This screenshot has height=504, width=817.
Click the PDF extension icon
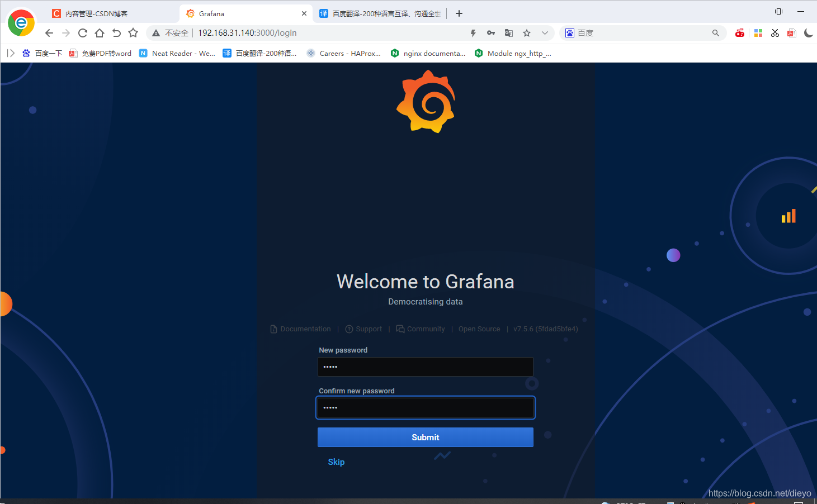(x=791, y=33)
